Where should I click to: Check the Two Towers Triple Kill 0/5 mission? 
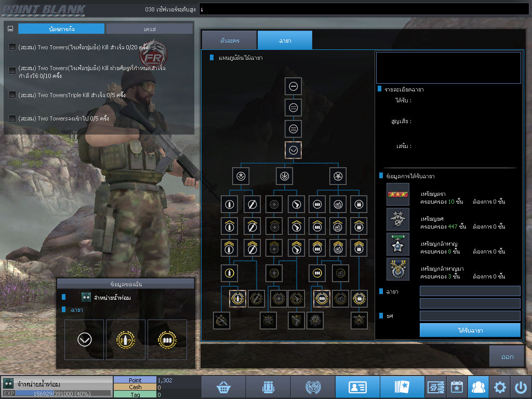tap(12, 95)
